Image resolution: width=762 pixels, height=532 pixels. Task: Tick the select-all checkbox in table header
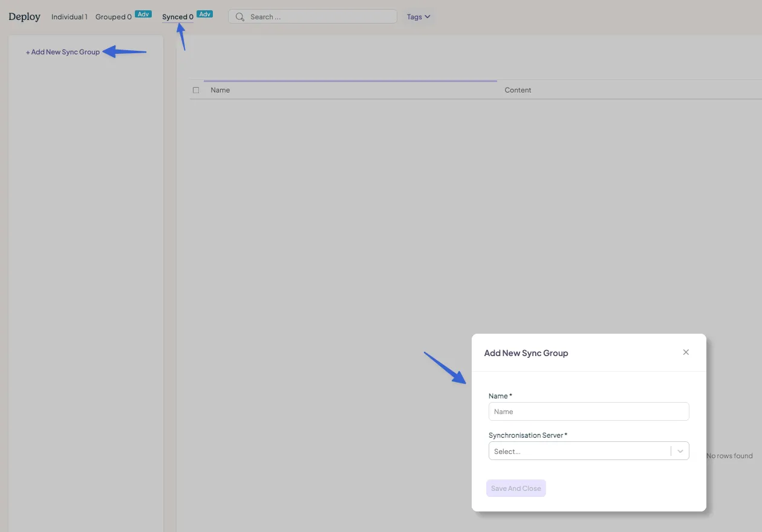tap(196, 90)
